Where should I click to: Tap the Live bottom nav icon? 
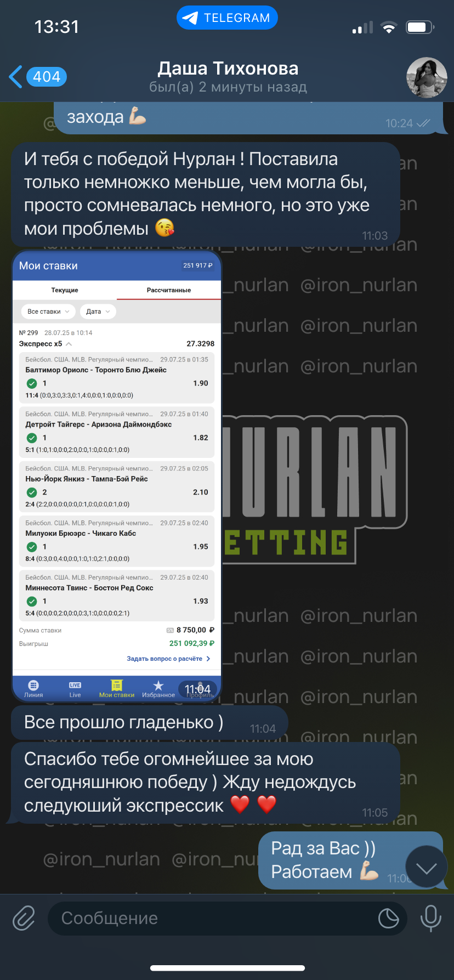click(x=75, y=689)
